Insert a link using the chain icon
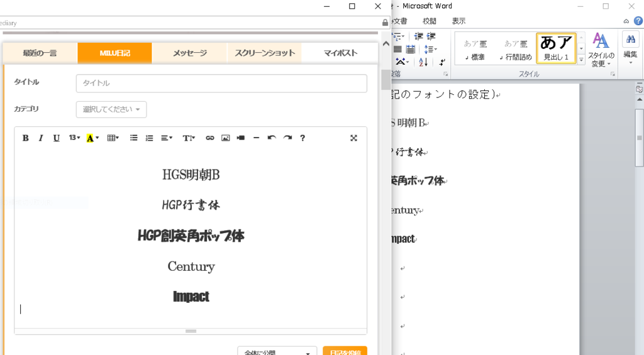 coord(210,138)
